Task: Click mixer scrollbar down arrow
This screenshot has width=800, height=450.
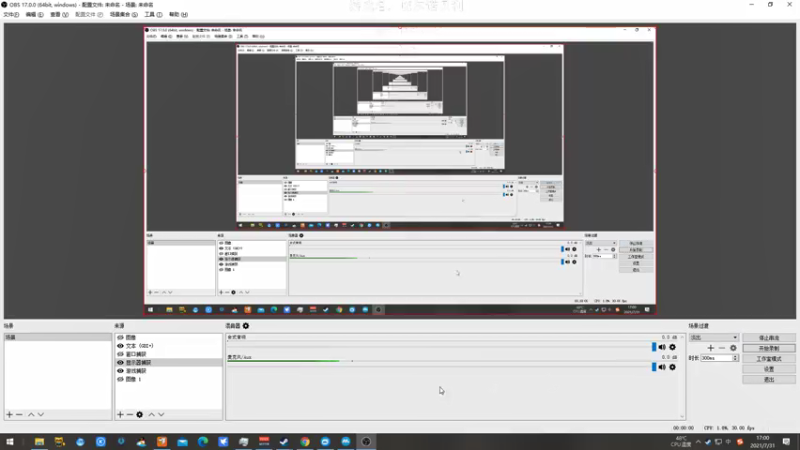Action: pos(682,416)
